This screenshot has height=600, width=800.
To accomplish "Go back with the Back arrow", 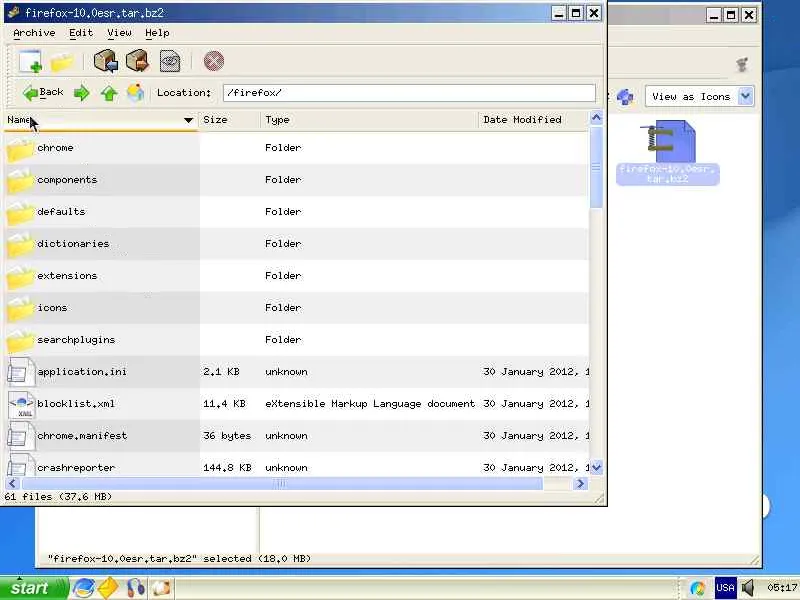I will [x=43, y=93].
